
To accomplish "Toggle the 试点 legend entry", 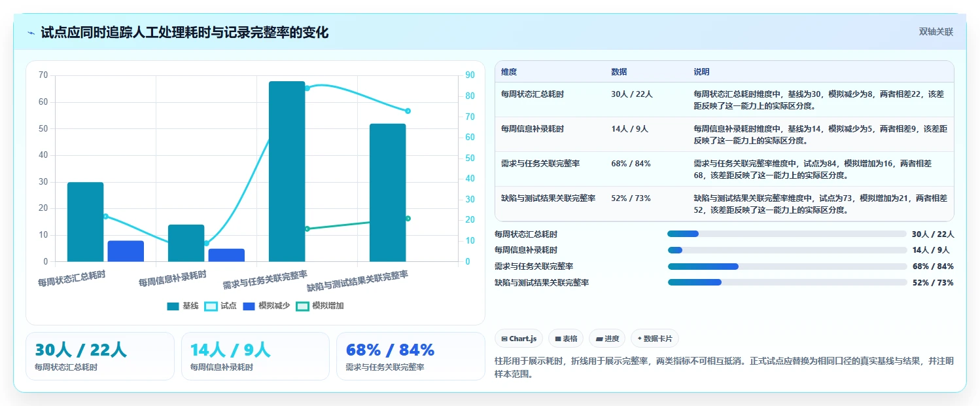I will pyautogui.click(x=220, y=306).
